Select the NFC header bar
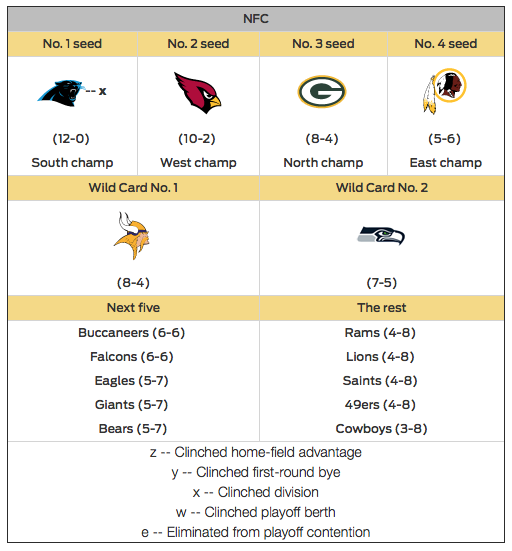 (256, 19)
